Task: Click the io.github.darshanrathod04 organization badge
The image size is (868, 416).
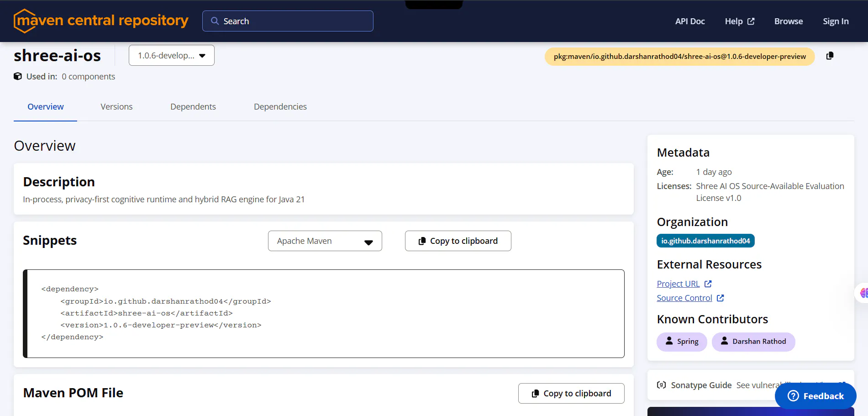Action: (705, 241)
